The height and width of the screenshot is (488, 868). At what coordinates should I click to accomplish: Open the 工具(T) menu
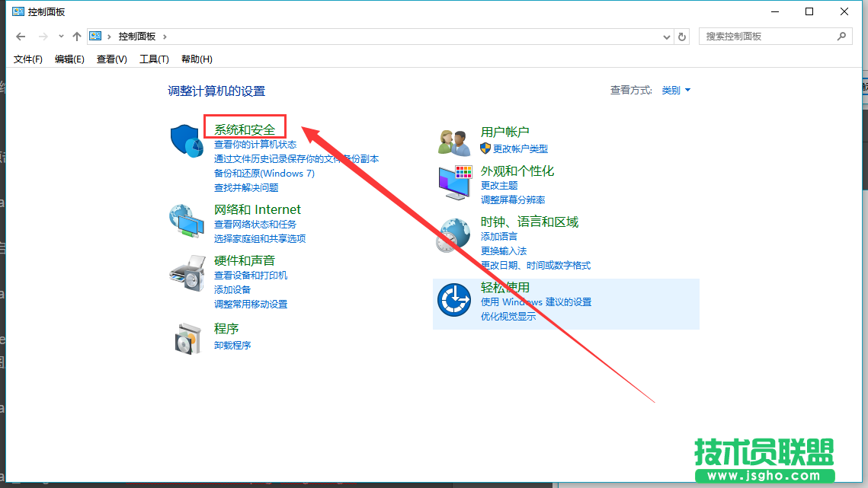click(x=154, y=59)
